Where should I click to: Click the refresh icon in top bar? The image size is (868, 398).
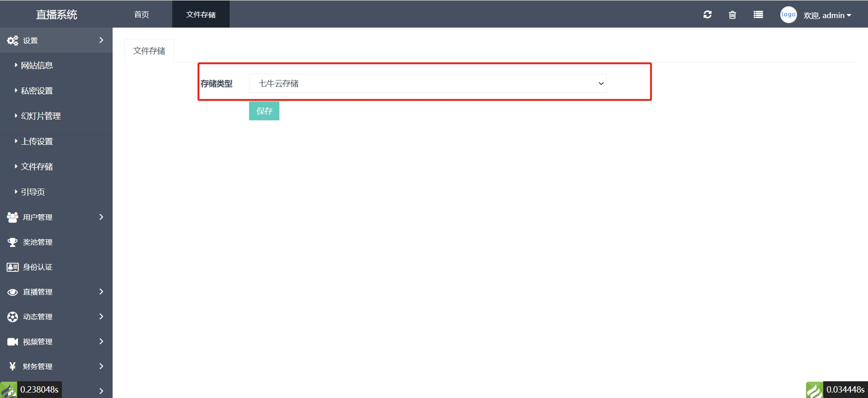tap(708, 14)
